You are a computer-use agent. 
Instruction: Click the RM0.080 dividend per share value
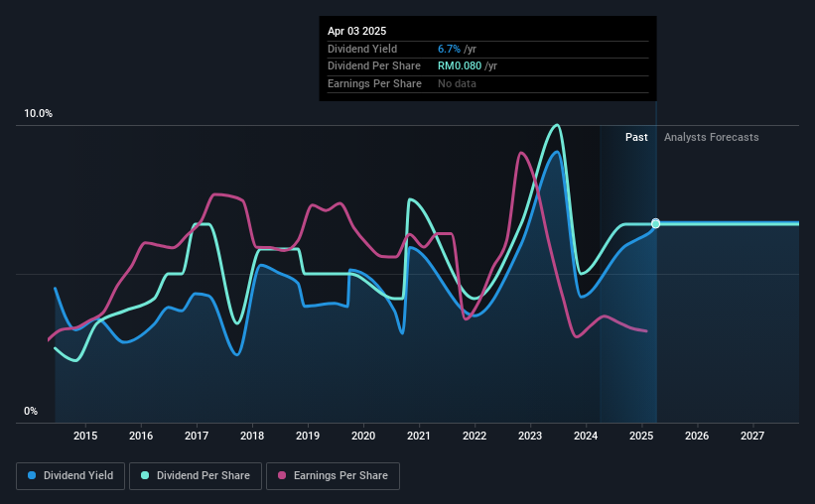click(x=460, y=66)
